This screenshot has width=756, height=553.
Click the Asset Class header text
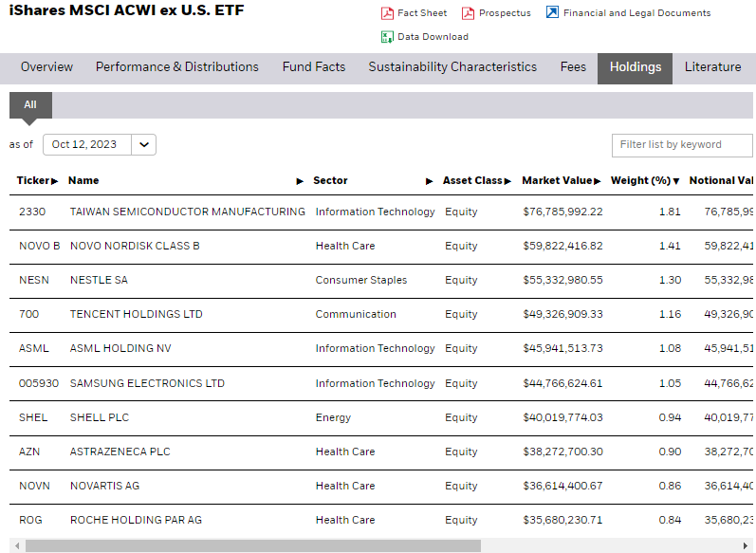coord(472,180)
